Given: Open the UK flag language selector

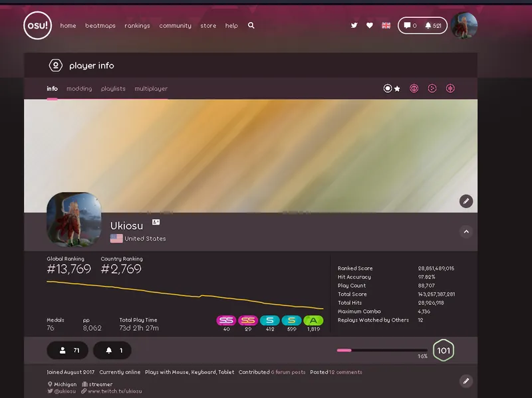Looking at the screenshot, I should coord(386,26).
